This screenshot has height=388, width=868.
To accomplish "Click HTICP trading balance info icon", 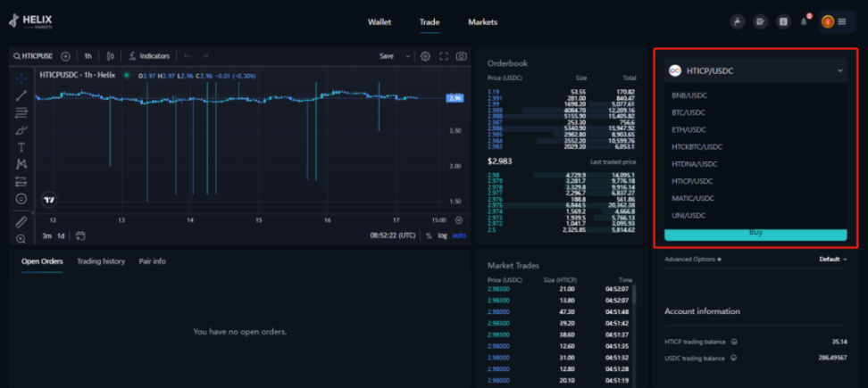I will point(734,342).
